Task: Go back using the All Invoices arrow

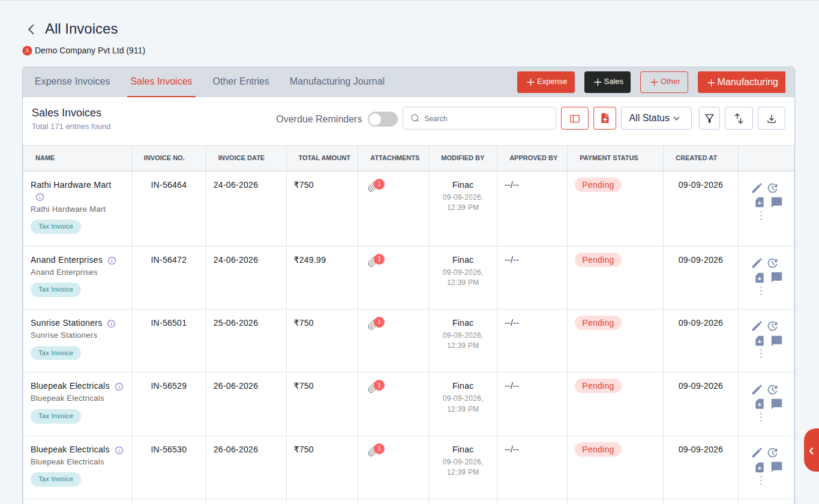Action: click(x=31, y=29)
